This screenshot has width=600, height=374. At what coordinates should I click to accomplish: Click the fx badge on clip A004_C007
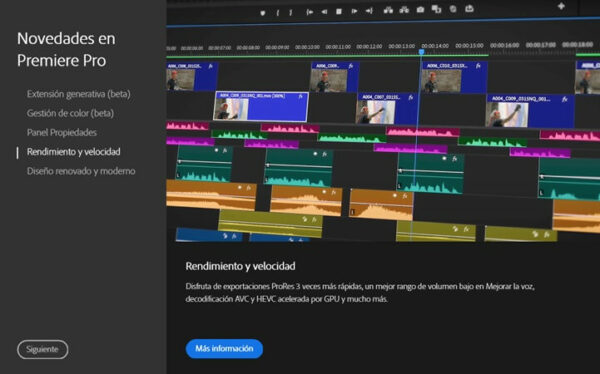pyautogui.click(x=410, y=98)
